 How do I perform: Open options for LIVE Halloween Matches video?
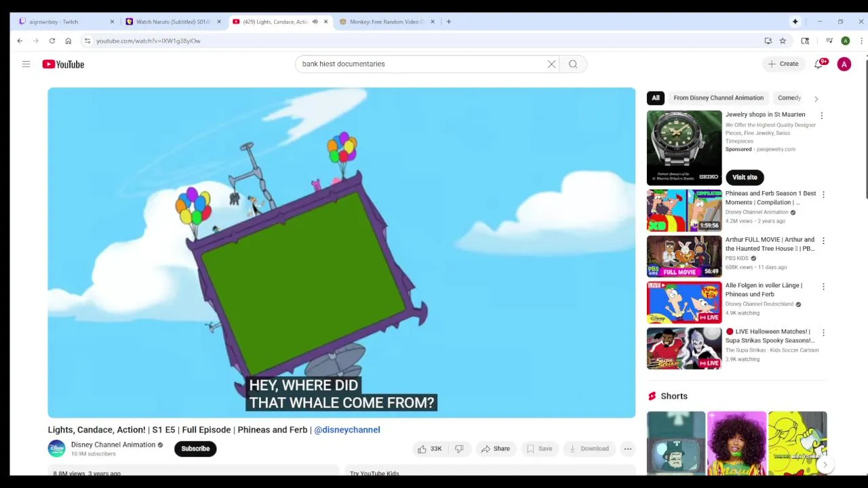[x=823, y=333]
